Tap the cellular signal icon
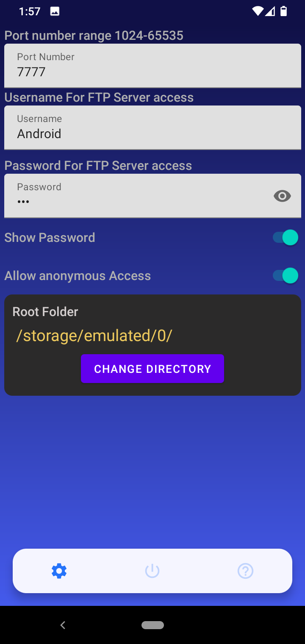 pyautogui.click(x=270, y=11)
